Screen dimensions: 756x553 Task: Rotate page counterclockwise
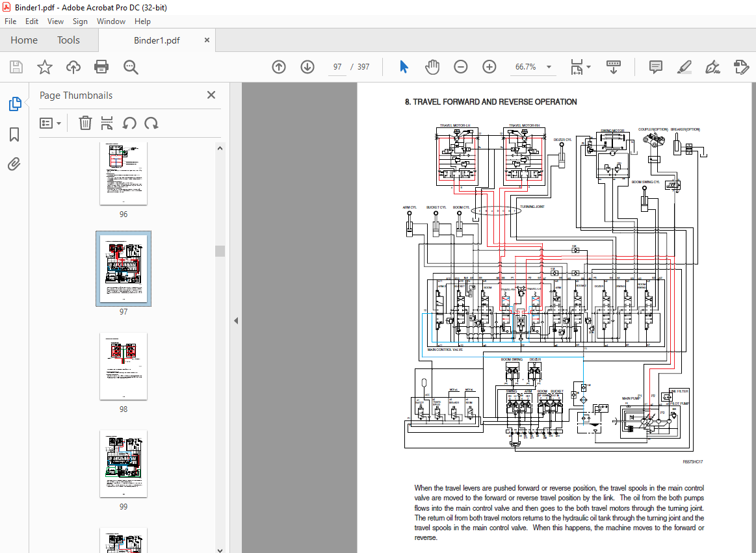(129, 123)
